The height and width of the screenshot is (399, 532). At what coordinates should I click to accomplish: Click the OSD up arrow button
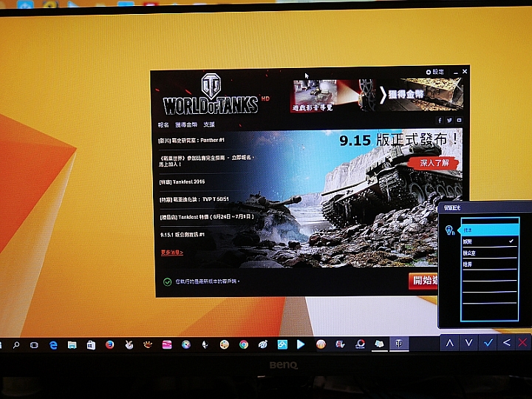[450, 343]
